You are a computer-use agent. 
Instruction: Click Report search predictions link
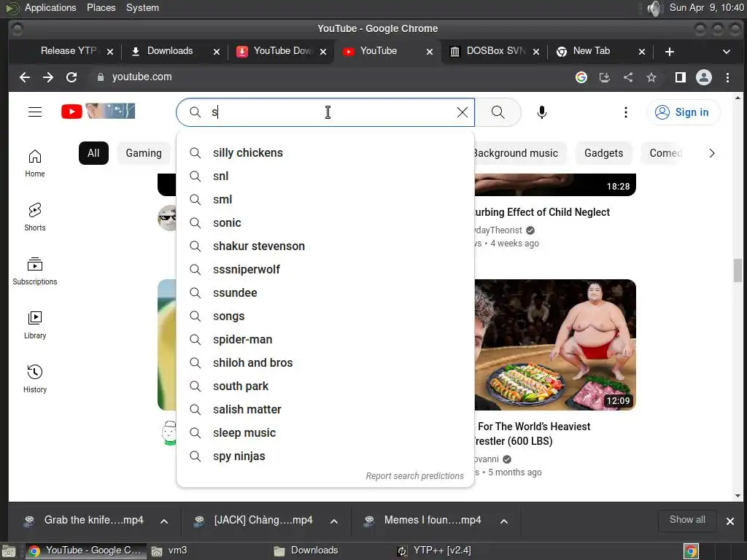pyautogui.click(x=414, y=475)
